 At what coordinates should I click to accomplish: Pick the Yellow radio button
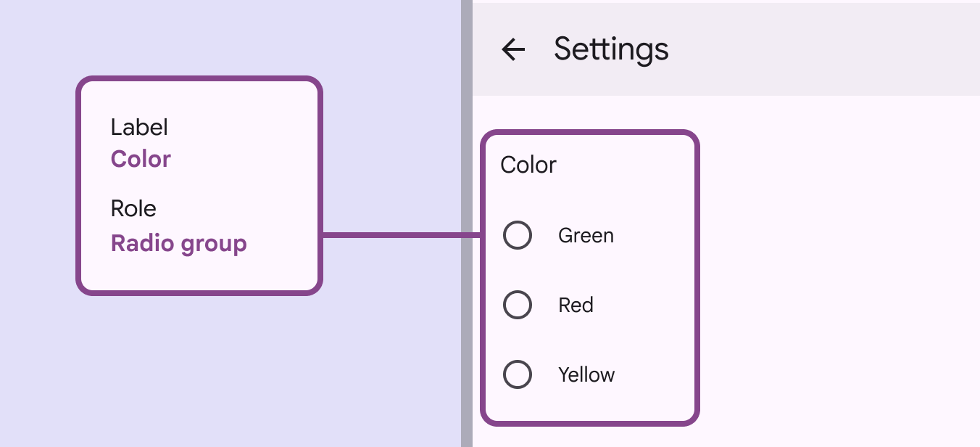tap(518, 375)
